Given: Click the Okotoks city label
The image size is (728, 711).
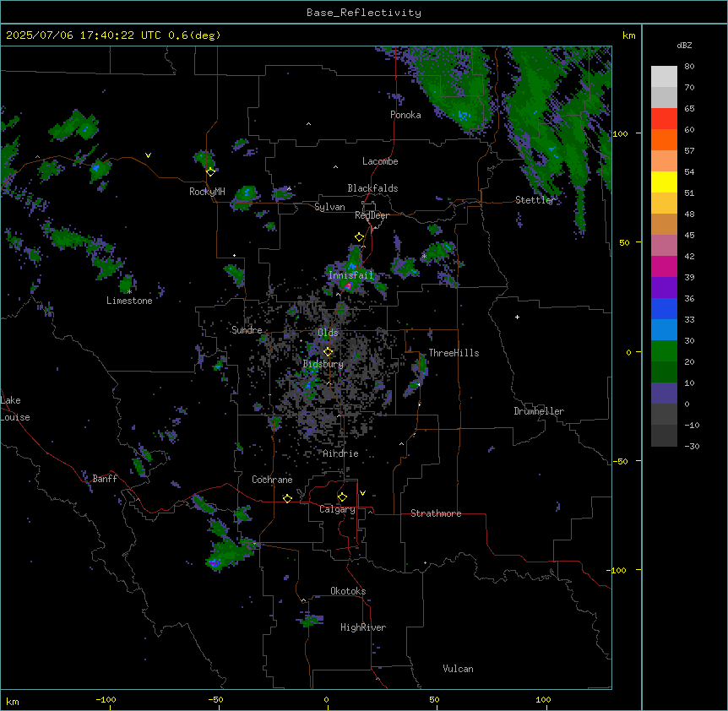Looking at the screenshot, I should [x=348, y=591].
